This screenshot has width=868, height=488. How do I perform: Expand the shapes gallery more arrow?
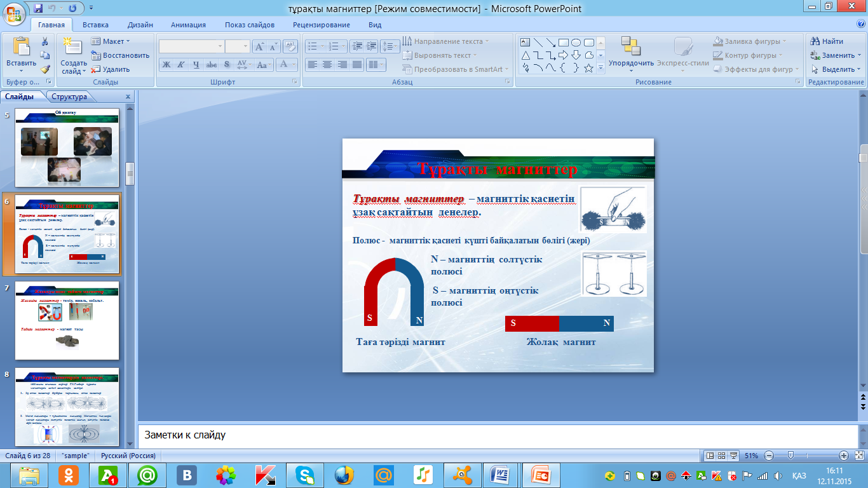(600, 69)
